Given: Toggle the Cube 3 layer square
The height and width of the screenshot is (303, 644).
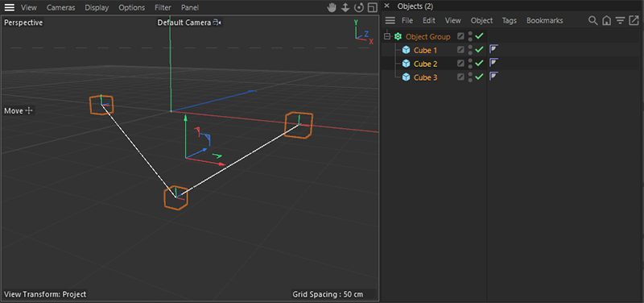Looking at the screenshot, I should tap(460, 77).
